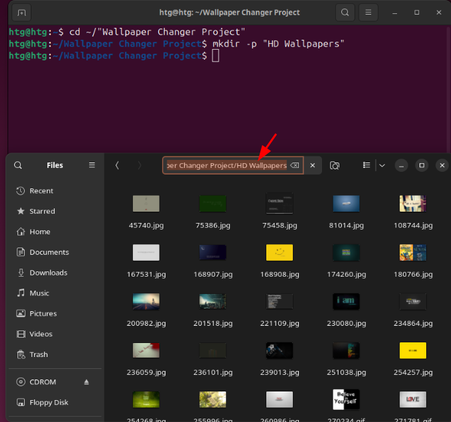Image resolution: width=451 pixels, height=422 pixels.
Task: Select 81014.jpg thumbnail
Action: [346, 203]
